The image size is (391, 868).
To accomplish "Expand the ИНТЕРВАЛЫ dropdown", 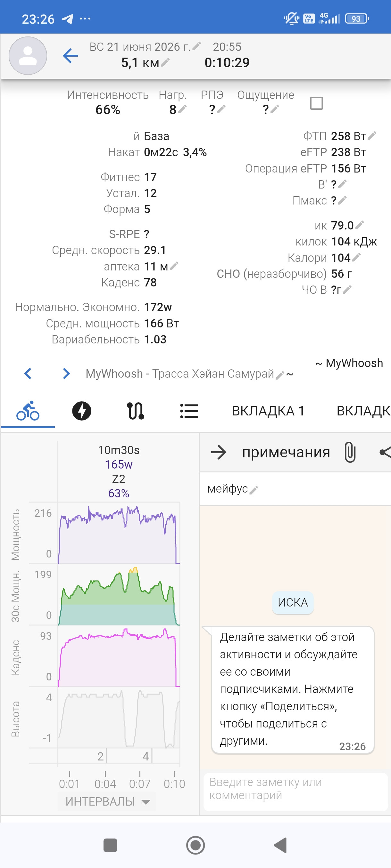I will pyautogui.click(x=107, y=801).
